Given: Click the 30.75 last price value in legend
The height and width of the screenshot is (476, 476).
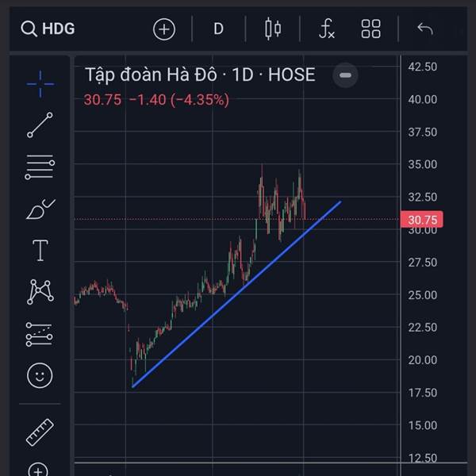Looking at the screenshot, I should pos(102,100).
